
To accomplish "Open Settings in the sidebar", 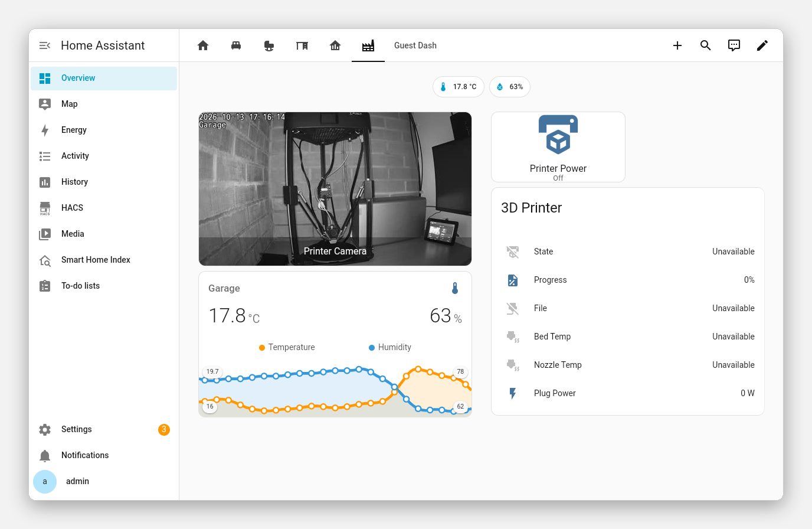I will pos(104,430).
